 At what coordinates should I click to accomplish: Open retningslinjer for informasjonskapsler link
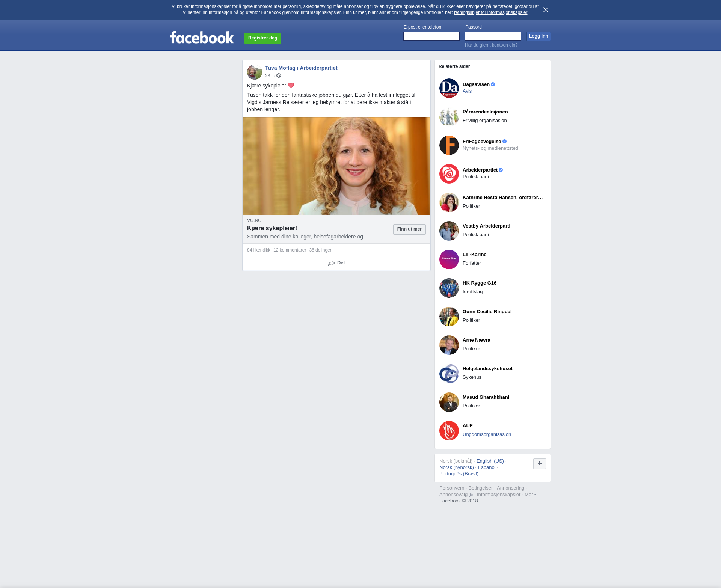click(x=490, y=12)
